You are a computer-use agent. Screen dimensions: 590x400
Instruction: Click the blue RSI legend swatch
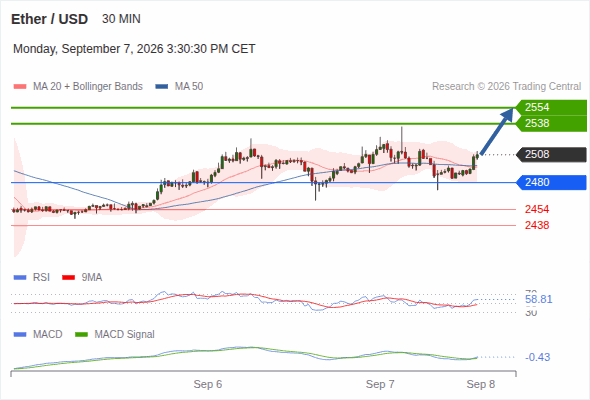click(20, 278)
